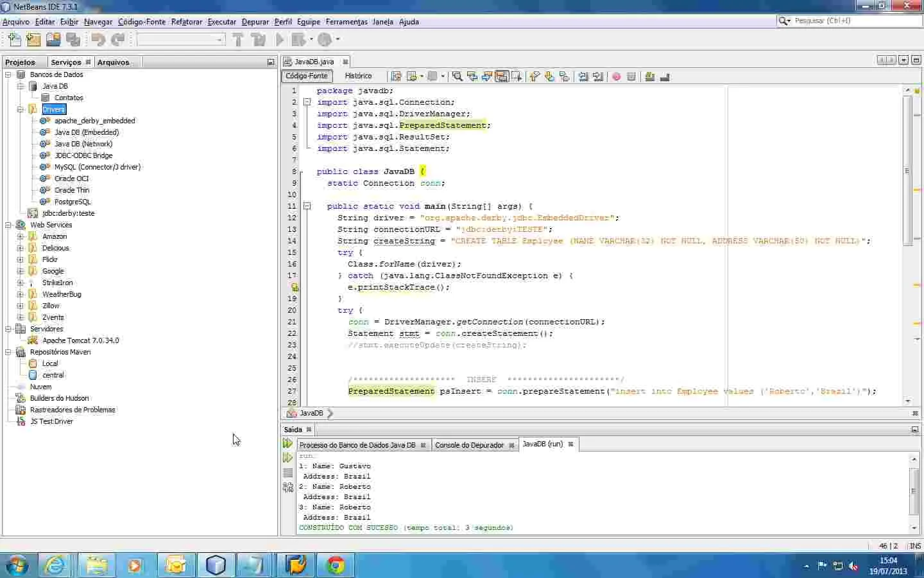Open the Refatorar menu
Screen dimensions: 924x578
point(186,22)
